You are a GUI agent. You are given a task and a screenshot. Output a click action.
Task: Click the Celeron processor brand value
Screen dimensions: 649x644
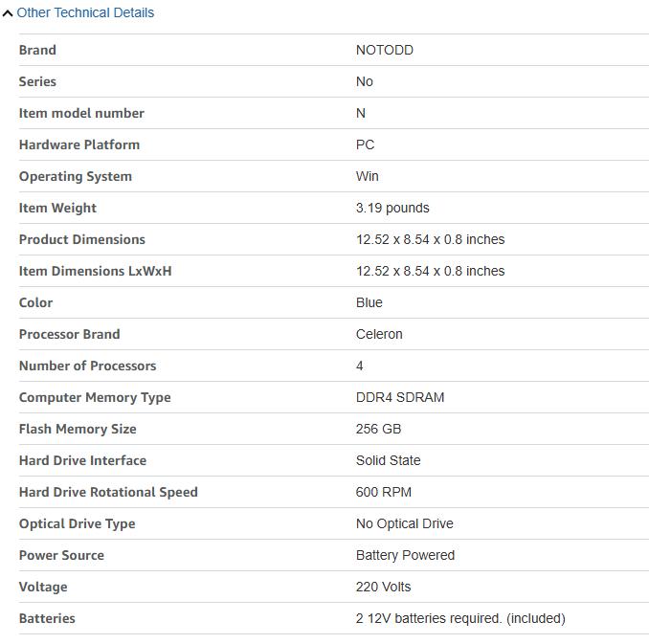click(x=379, y=334)
